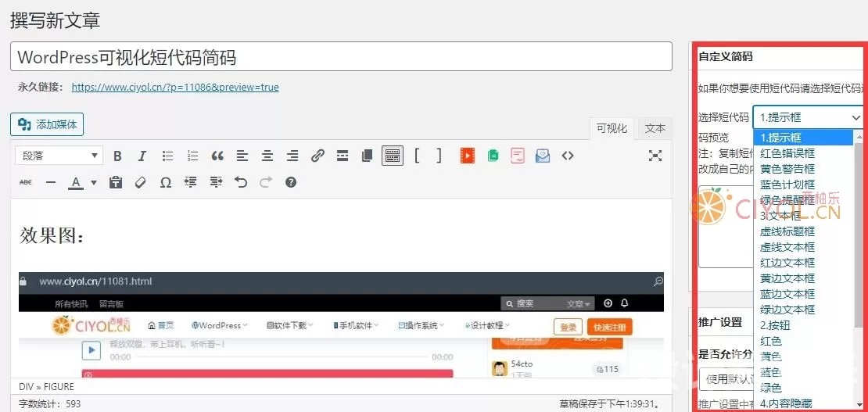This screenshot has height=412, width=868.
Task: Click 效果图 heading text
Action: [52, 236]
